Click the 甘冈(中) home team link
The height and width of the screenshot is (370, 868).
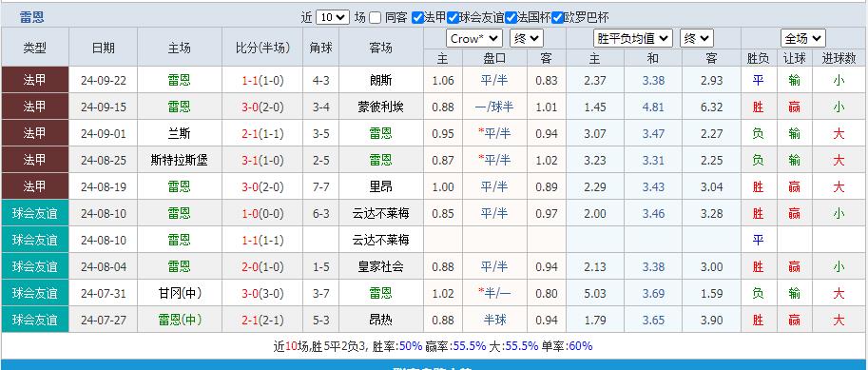click(x=180, y=293)
